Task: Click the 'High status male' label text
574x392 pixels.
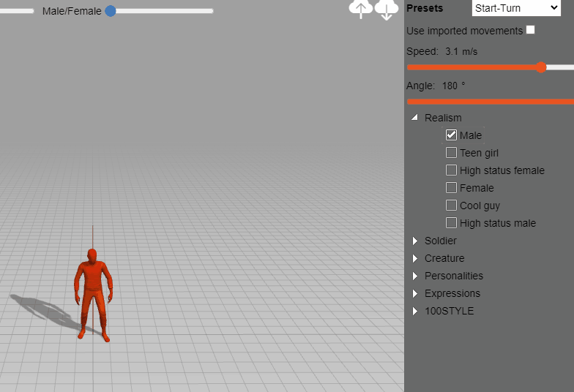Action: tap(498, 223)
